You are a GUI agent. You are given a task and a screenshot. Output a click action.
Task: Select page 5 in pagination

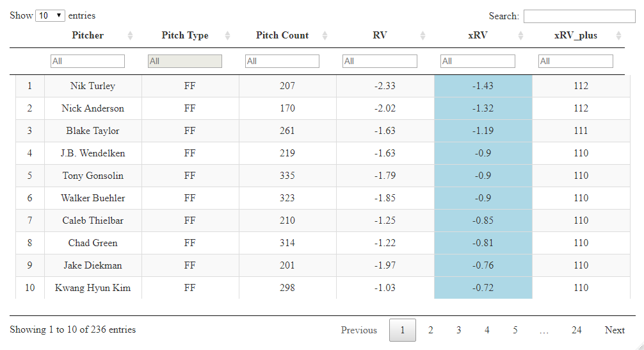click(x=515, y=330)
